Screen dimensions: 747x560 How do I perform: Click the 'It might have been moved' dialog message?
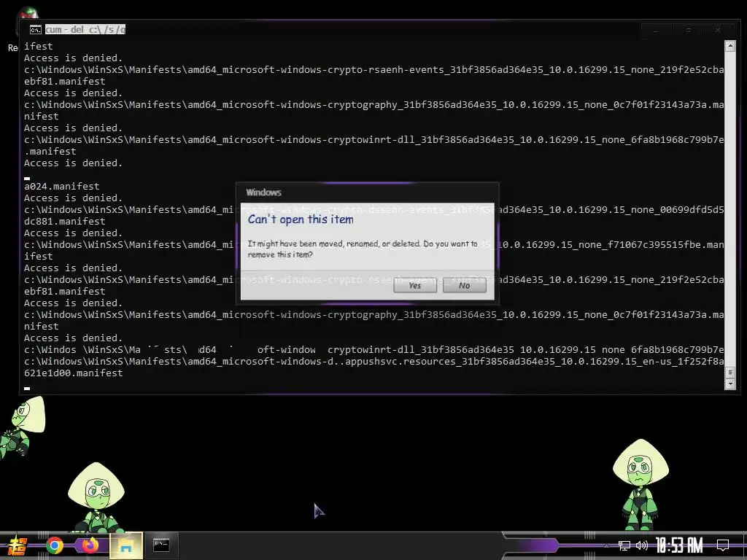pos(362,249)
